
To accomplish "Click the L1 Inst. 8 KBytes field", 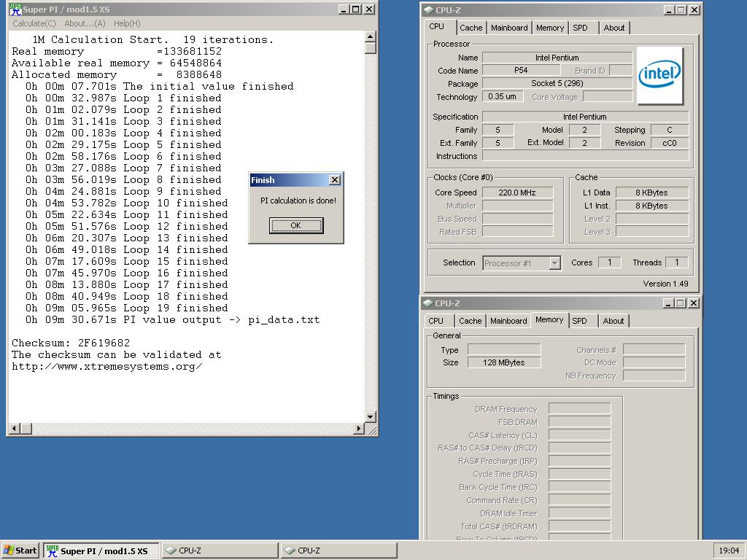I will click(651, 206).
